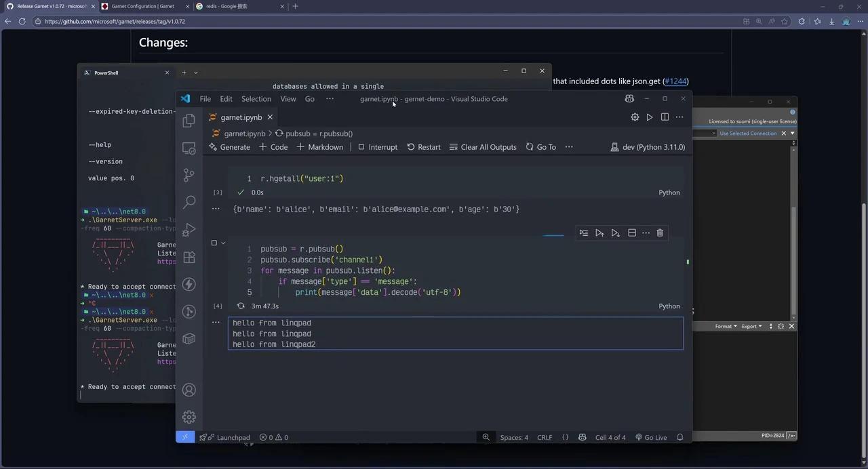
Task: Open notifications bell in status bar
Action: (679, 437)
